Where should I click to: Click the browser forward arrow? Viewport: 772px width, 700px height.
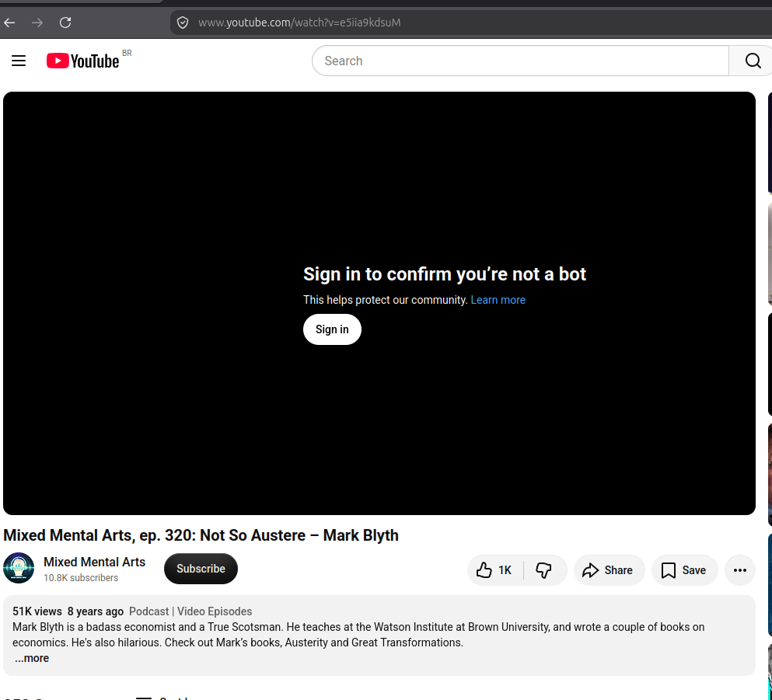click(x=37, y=23)
